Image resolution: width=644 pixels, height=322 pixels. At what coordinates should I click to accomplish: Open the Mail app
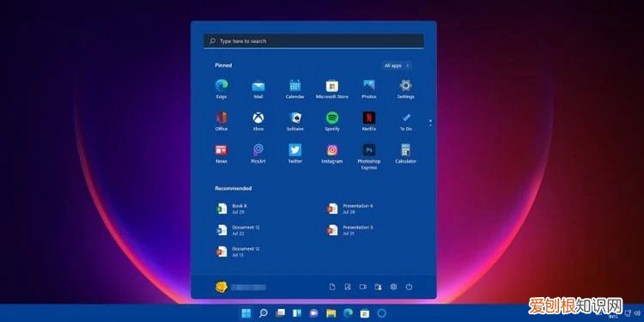click(258, 88)
